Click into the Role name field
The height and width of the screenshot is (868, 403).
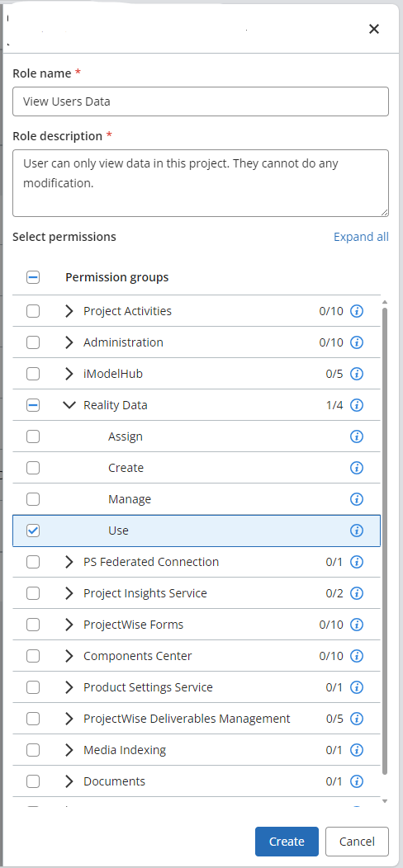(x=201, y=101)
